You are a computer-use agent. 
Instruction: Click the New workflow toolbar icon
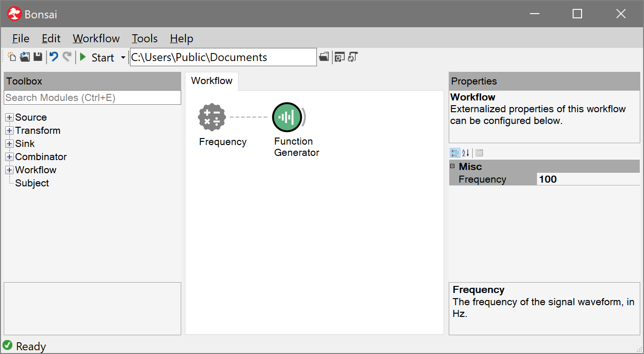(12, 57)
